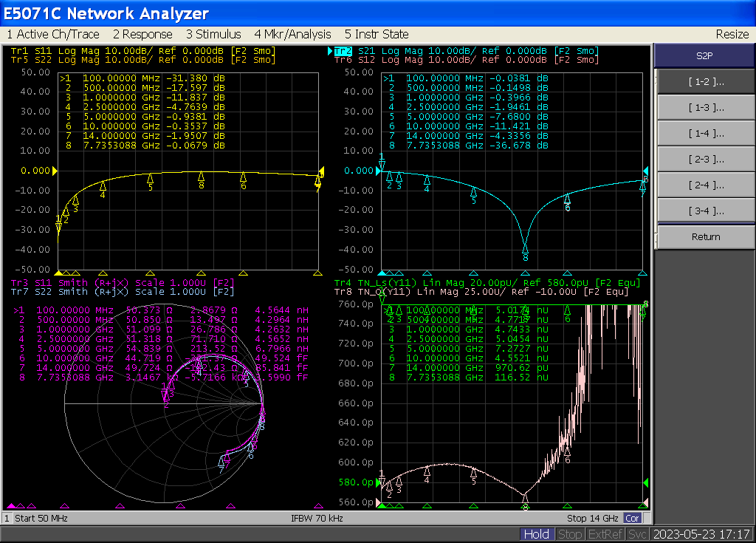Click marker 8 at the S21 notch minimum
The width and height of the screenshot is (756, 543).
[525, 253]
